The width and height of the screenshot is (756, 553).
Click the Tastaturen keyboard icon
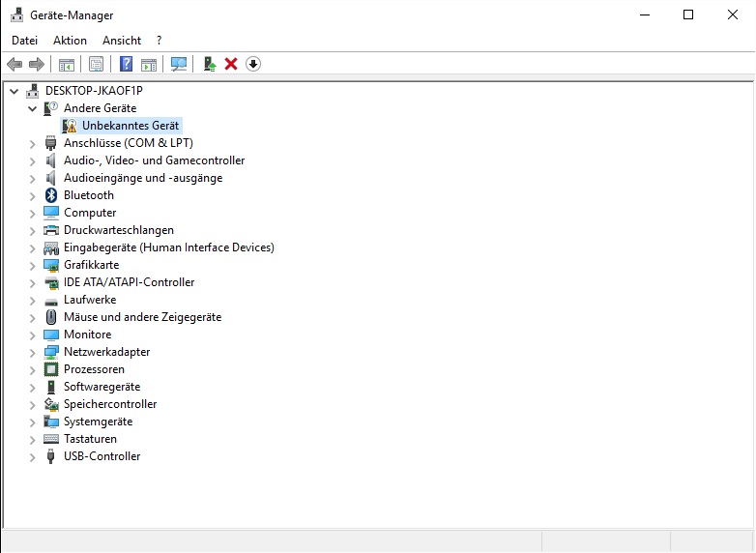(51, 439)
